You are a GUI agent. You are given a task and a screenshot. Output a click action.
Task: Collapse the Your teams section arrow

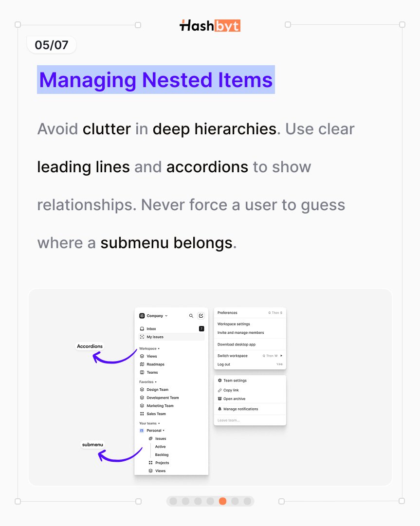point(159,423)
